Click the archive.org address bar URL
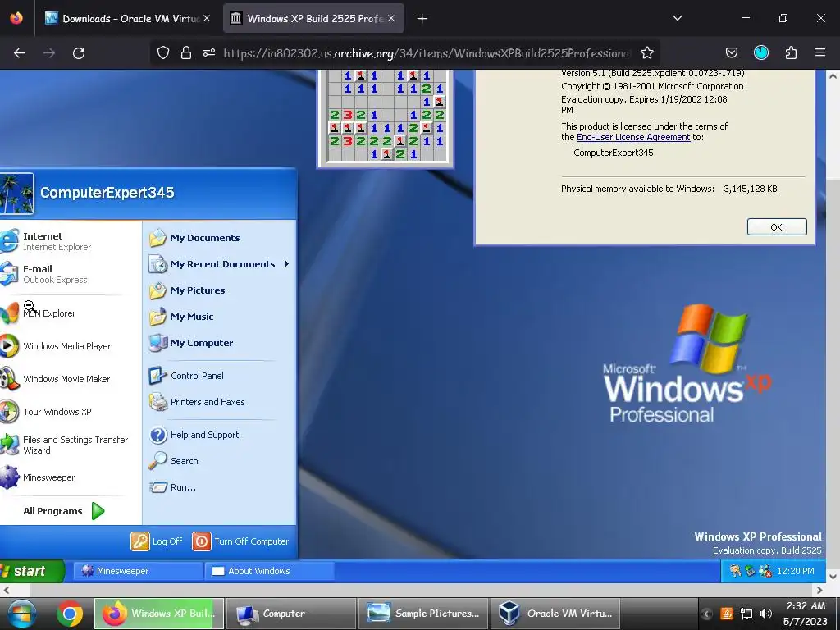Image resolution: width=840 pixels, height=630 pixels. point(427,53)
